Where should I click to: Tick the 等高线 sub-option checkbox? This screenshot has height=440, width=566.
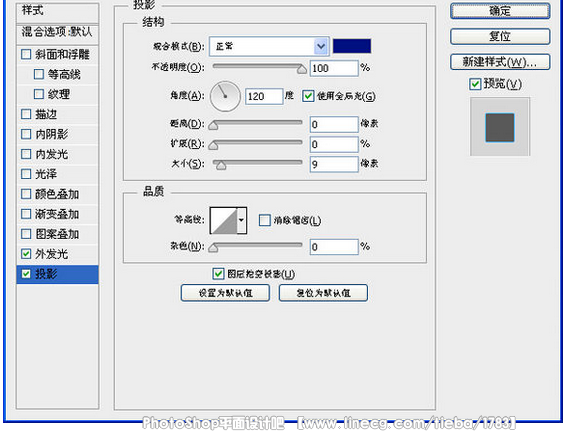(x=39, y=74)
